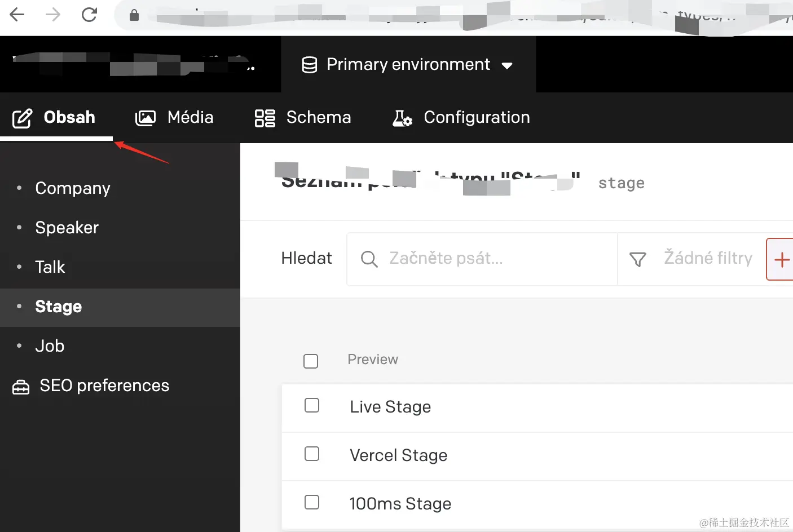Click the padlock site info icon
Viewport: 793px width, 532px height.
click(134, 15)
